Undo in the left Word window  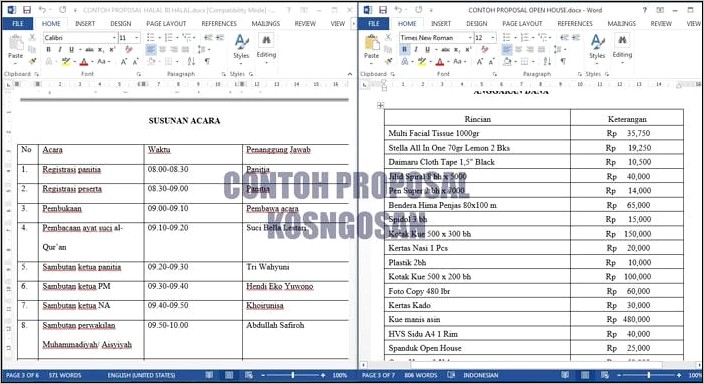43,10
